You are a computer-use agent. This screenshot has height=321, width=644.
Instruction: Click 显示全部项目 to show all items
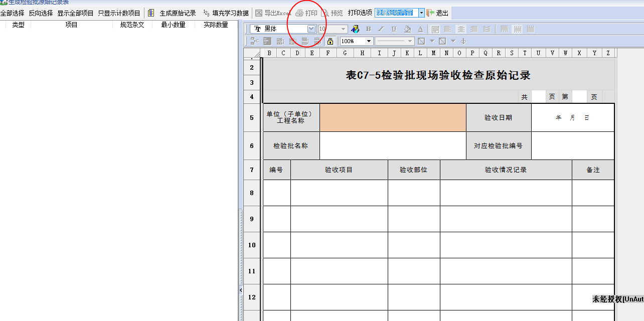click(x=75, y=13)
